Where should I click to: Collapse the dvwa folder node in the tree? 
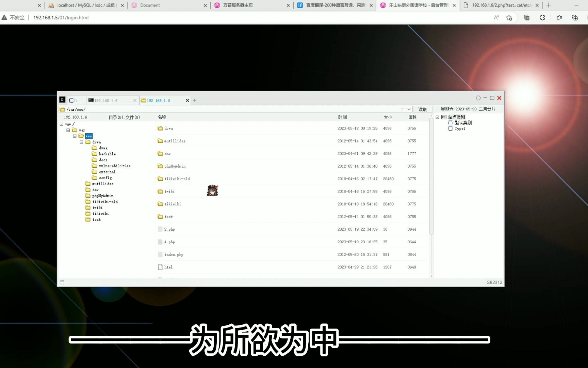click(x=81, y=142)
